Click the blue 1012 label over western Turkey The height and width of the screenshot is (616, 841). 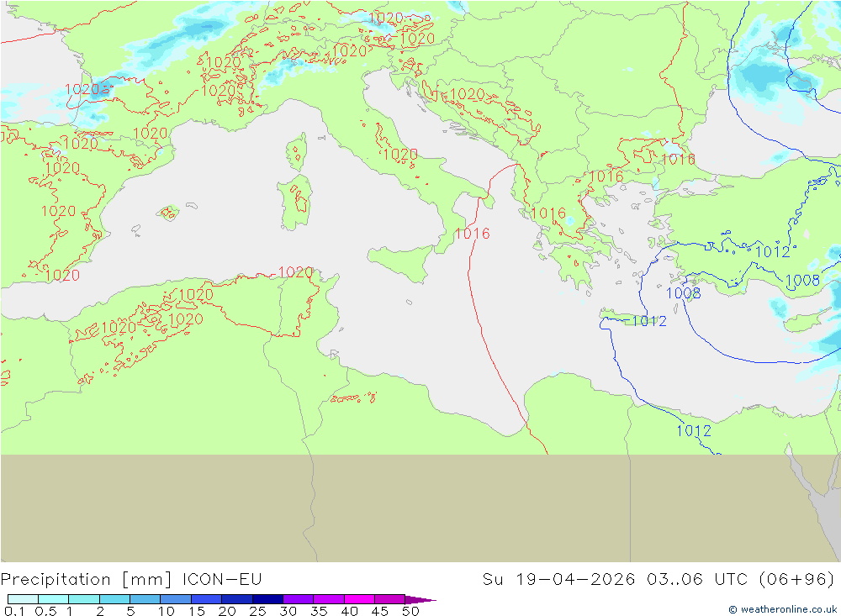point(772,251)
